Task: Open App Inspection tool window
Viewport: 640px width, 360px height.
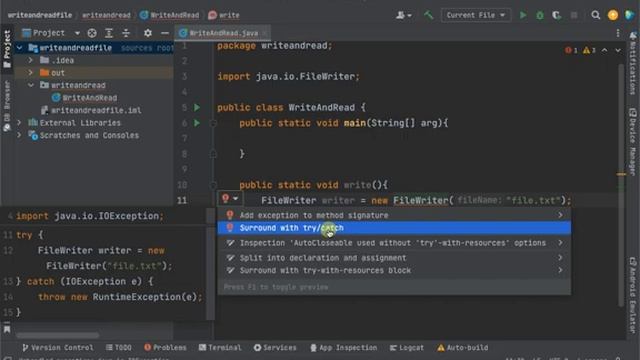Action: pos(343,348)
